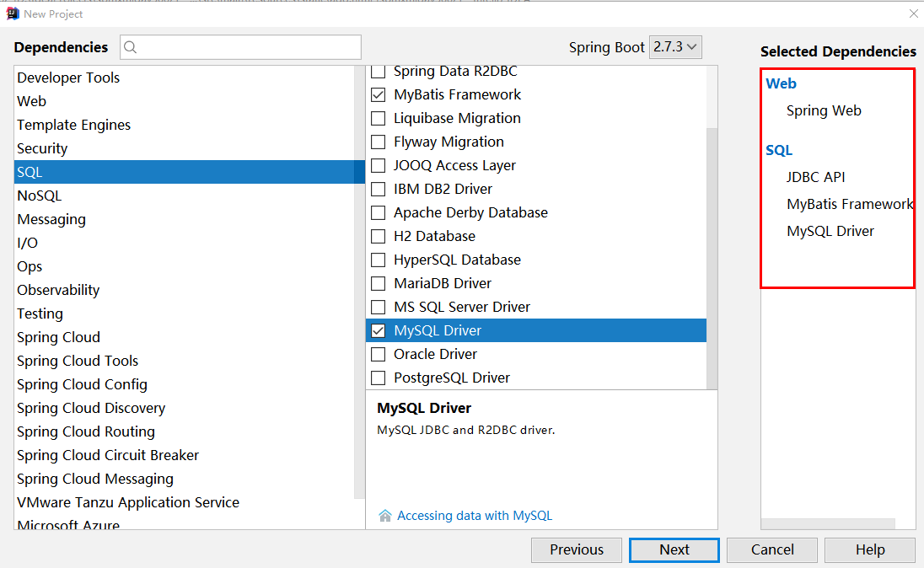Viewport: 924px width, 568px height.
Task: Select the SQL category
Action: point(190,172)
